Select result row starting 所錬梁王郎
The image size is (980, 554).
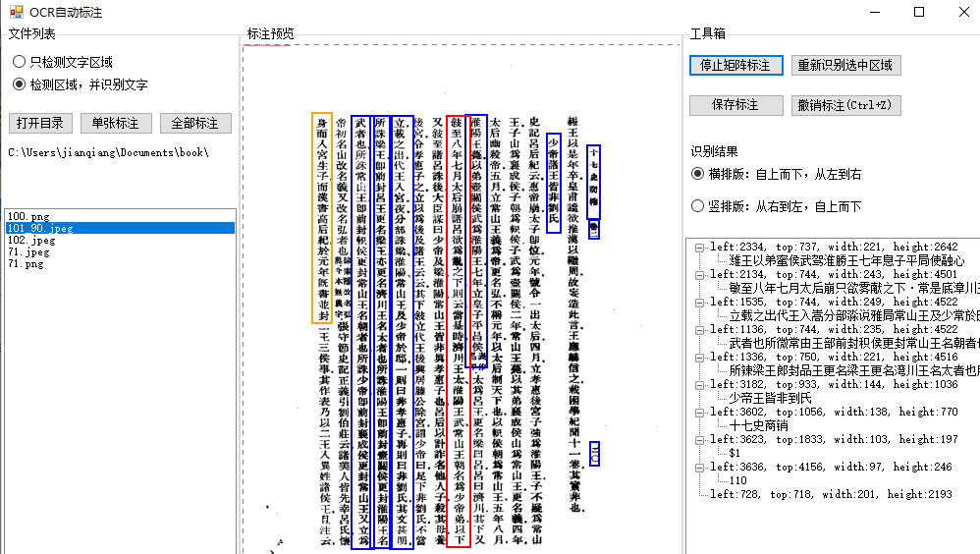(853, 370)
